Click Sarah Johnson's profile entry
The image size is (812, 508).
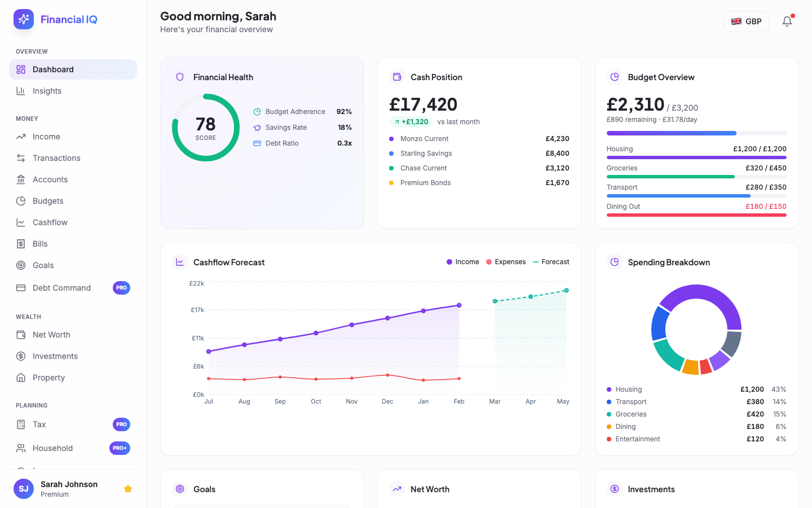pos(68,489)
